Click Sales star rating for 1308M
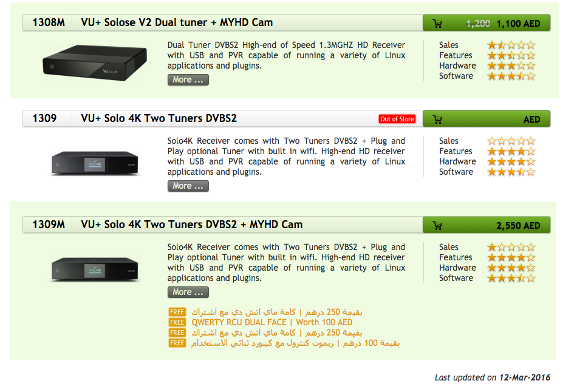The width and height of the screenshot is (577, 392). [x=511, y=46]
